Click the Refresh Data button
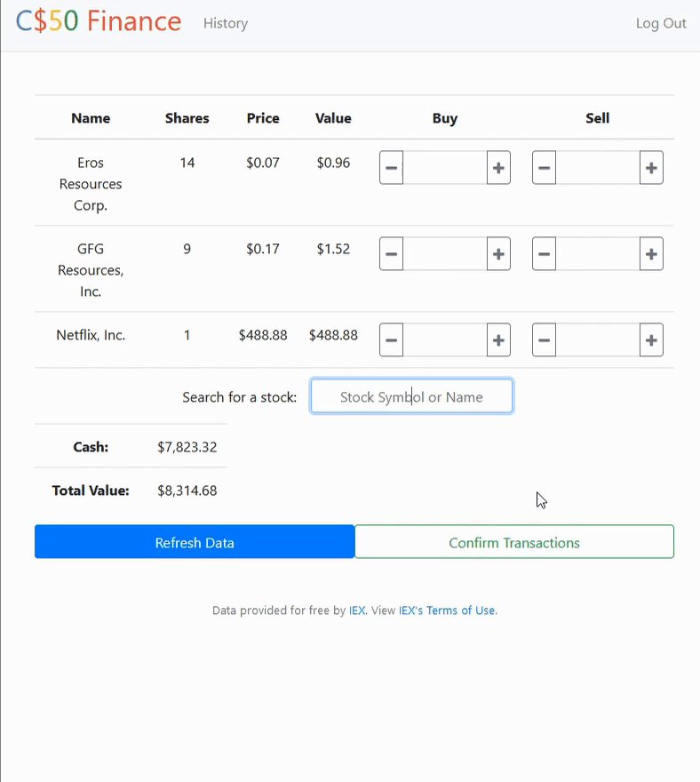Image resolution: width=700 pixels, height=782 pixels. (195, 542)
